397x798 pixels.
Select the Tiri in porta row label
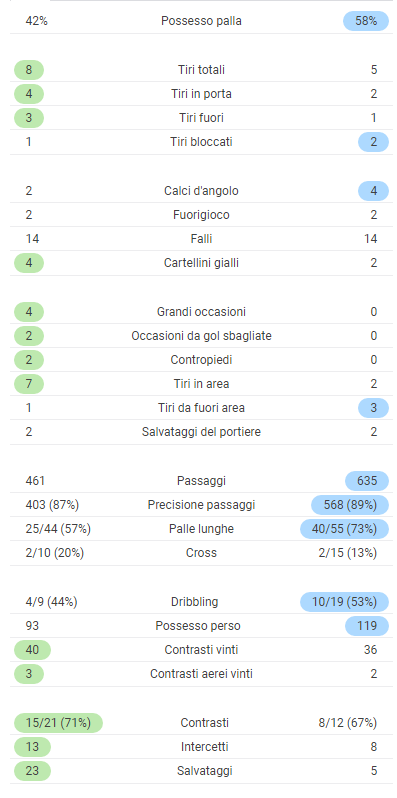[201, 94]
